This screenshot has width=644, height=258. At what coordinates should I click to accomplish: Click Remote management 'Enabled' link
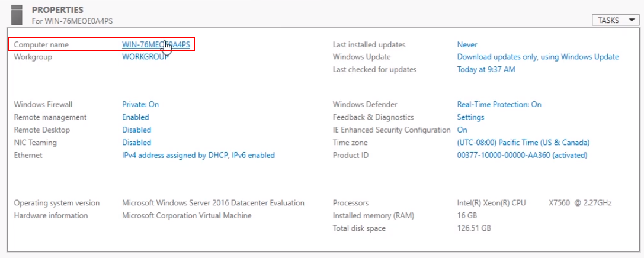pyautogui.click(x=136, y=117)
